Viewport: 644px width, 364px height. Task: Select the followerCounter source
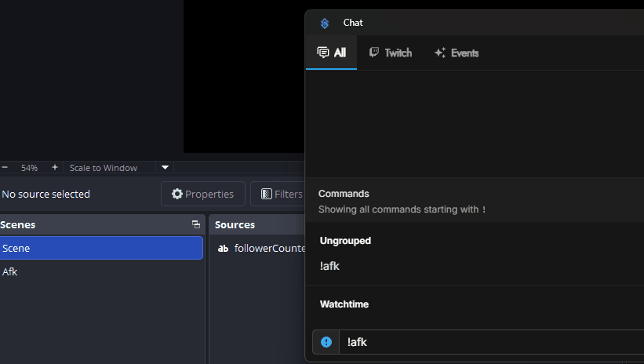[268, 248]
